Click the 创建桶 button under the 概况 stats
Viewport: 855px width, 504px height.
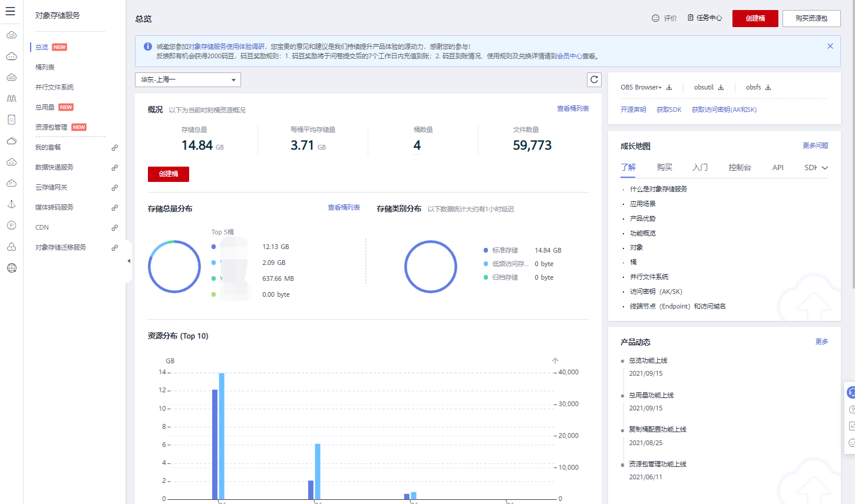[169, 174]
